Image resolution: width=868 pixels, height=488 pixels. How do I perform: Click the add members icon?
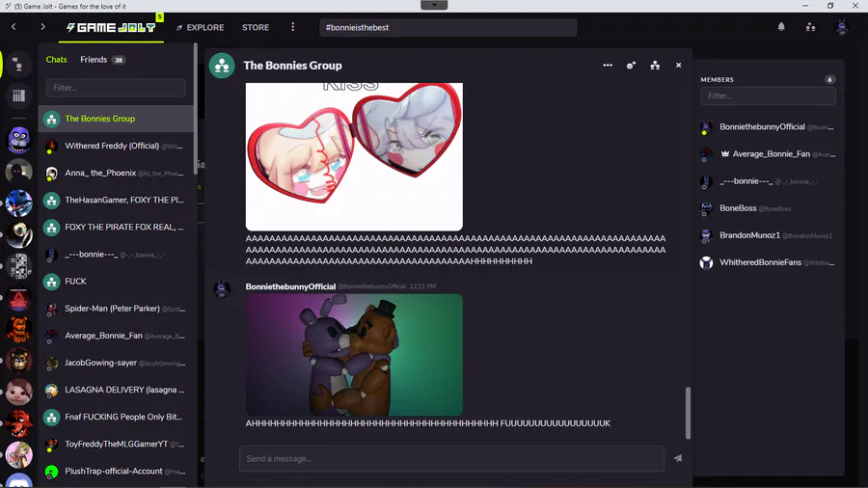click(631, 66)
